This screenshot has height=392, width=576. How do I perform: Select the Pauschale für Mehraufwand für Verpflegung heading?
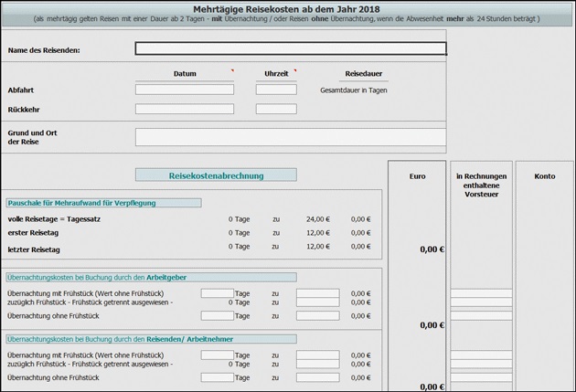point(103,203)
